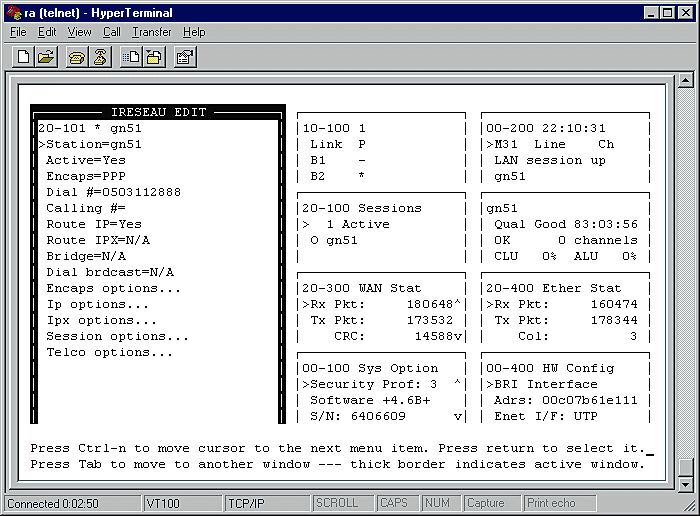Click the Call telephone toolbar icon
700x516 pixels.
coord(77,57)
